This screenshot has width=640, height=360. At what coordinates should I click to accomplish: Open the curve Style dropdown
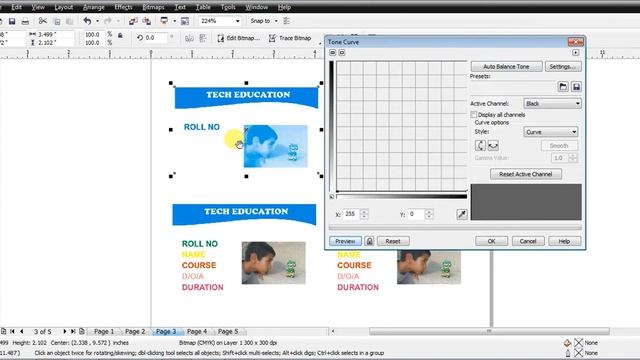[x=551, y=132]
